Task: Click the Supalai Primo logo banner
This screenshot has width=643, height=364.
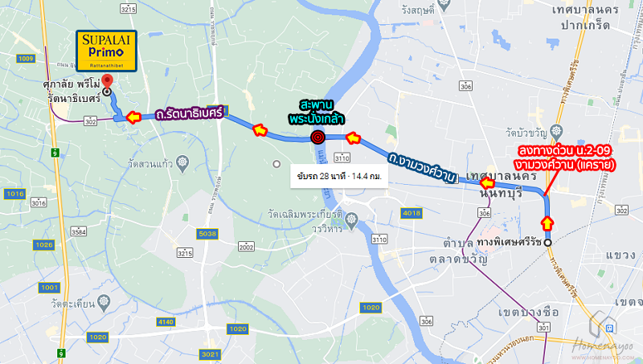Action: 106,51
